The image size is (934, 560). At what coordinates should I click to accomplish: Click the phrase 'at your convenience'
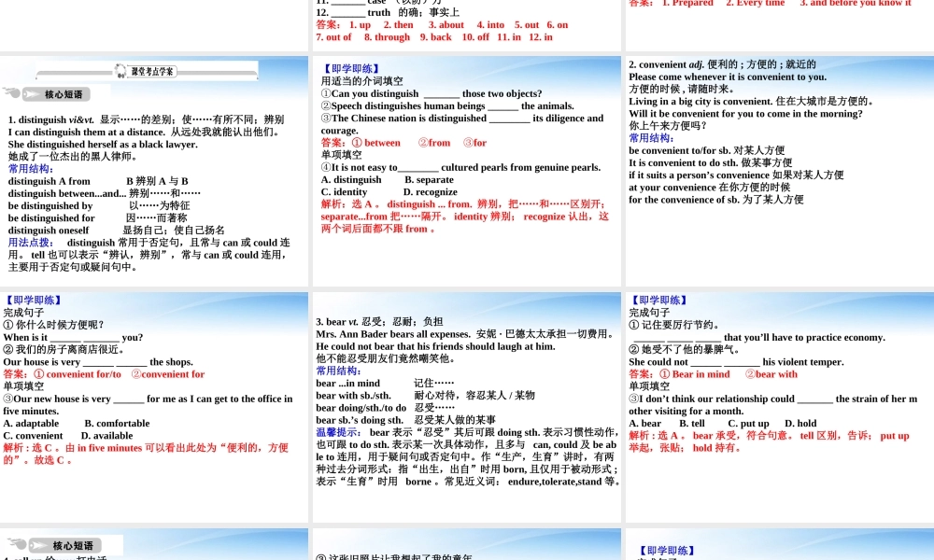[672, 188]
